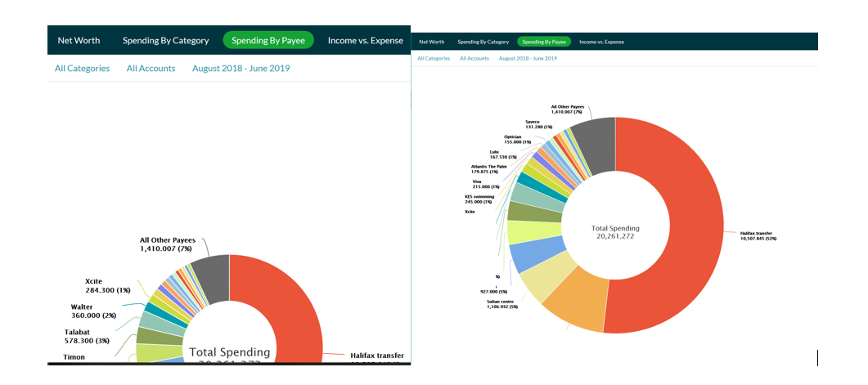Click Total Spending text in left chart
Viewport: 868px width, 385px height.
pos(230,351)
